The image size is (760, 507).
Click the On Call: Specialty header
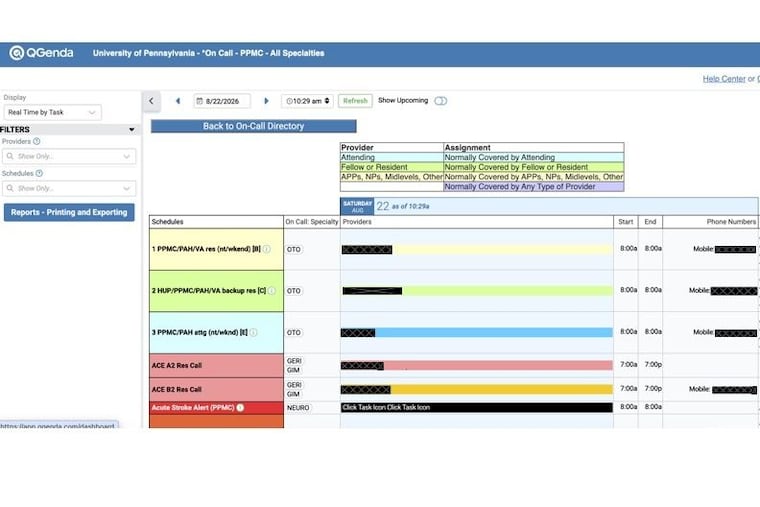coord(312,222)
